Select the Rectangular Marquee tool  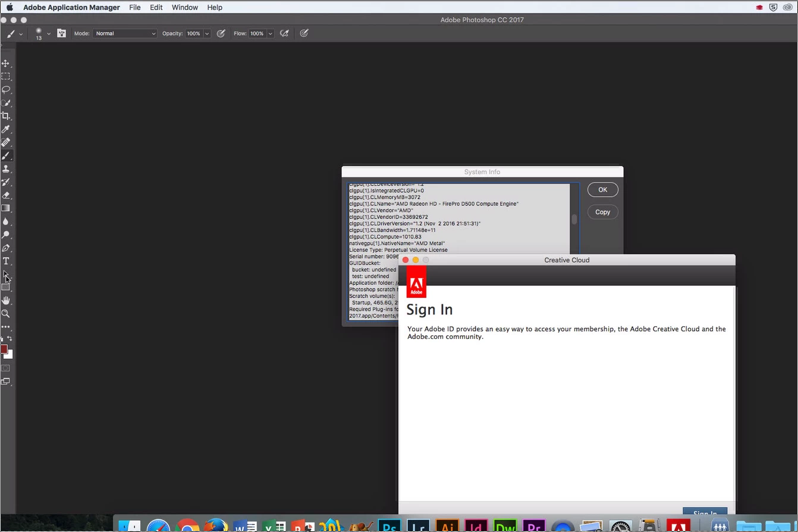click(x=6, y=76)
